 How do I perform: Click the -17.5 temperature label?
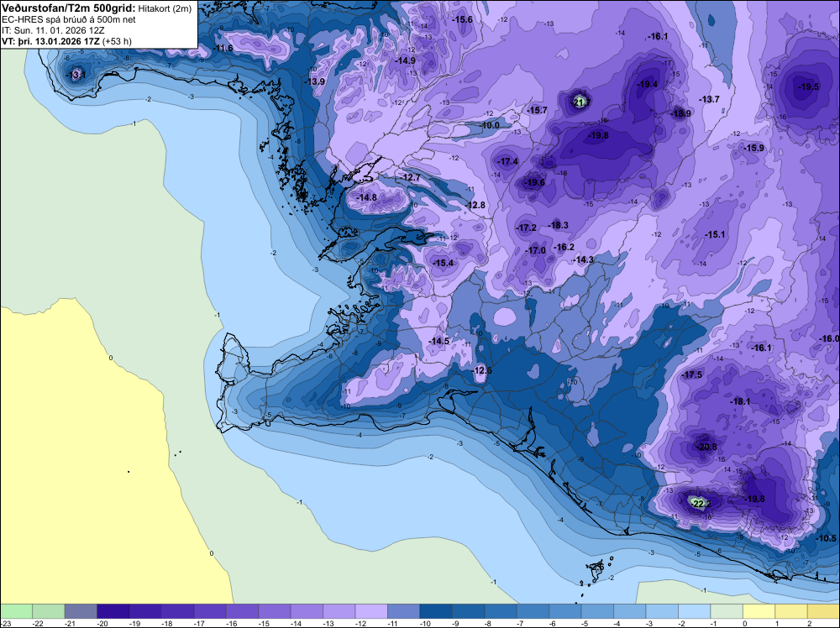point(691,374)
